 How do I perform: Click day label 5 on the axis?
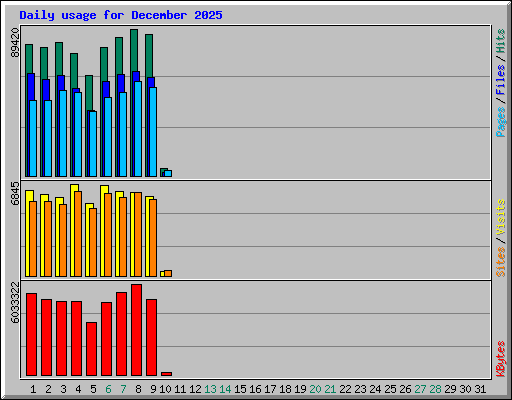[x=93, y=389]
